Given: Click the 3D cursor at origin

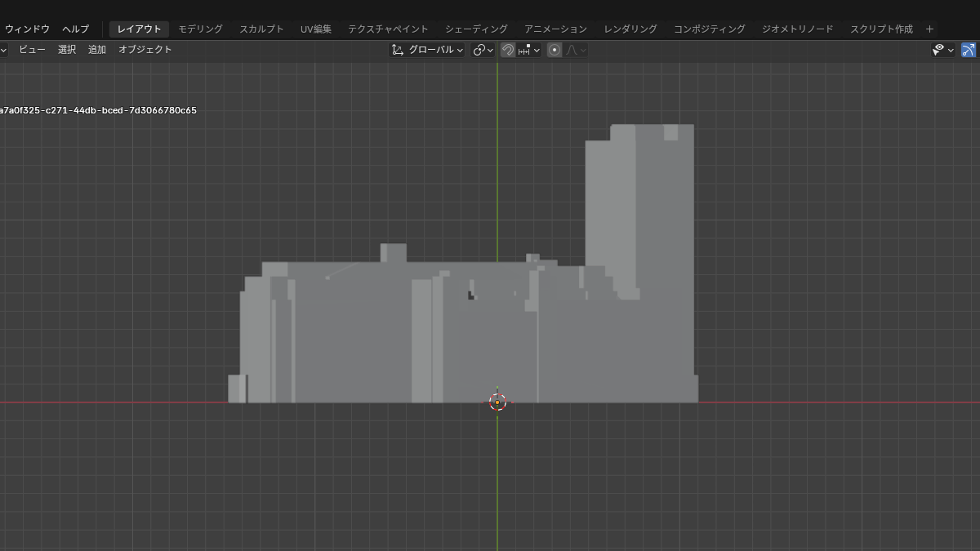Looking at the screenshot, I should click(x=497, y=402).
